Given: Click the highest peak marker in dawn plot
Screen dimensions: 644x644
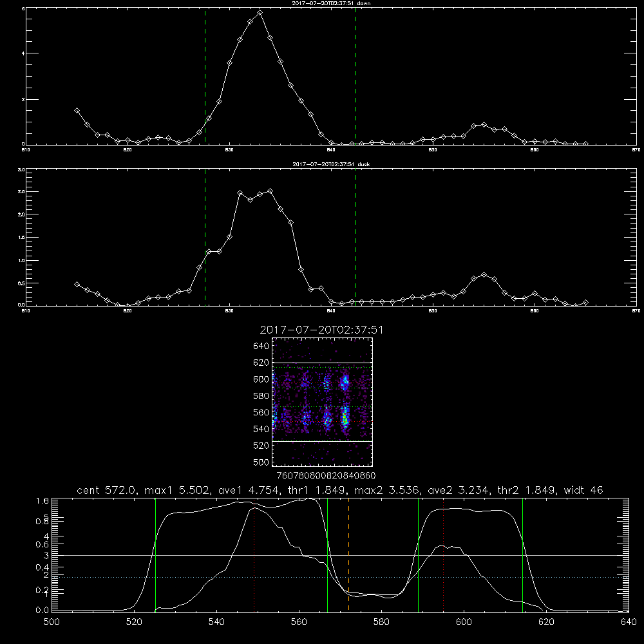Looking at the screenshot, I should [x=260, y=13].
